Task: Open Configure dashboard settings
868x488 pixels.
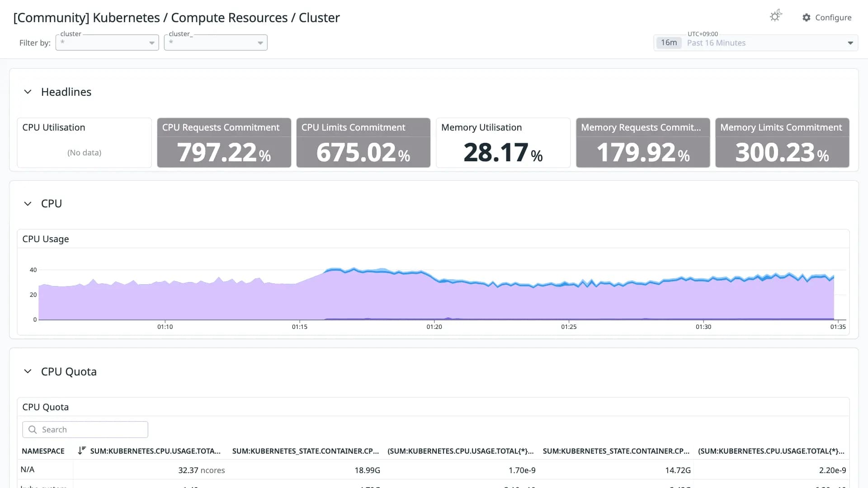Action: coord(827,18)
